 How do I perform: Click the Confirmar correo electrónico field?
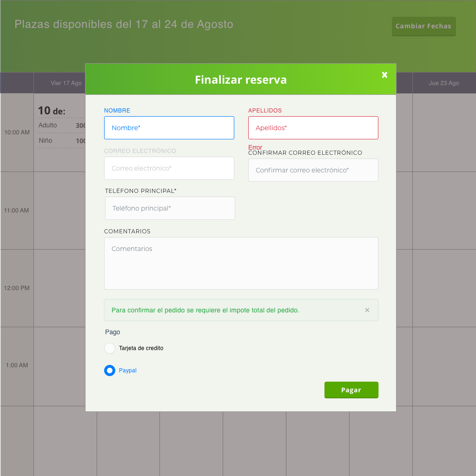[313, 170]
